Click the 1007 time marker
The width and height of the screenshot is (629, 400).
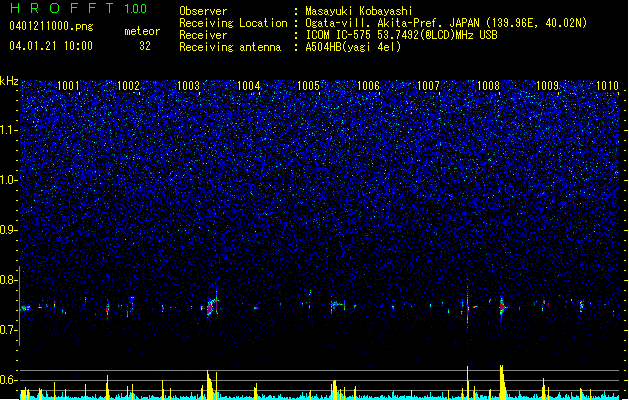click(428, 86)
